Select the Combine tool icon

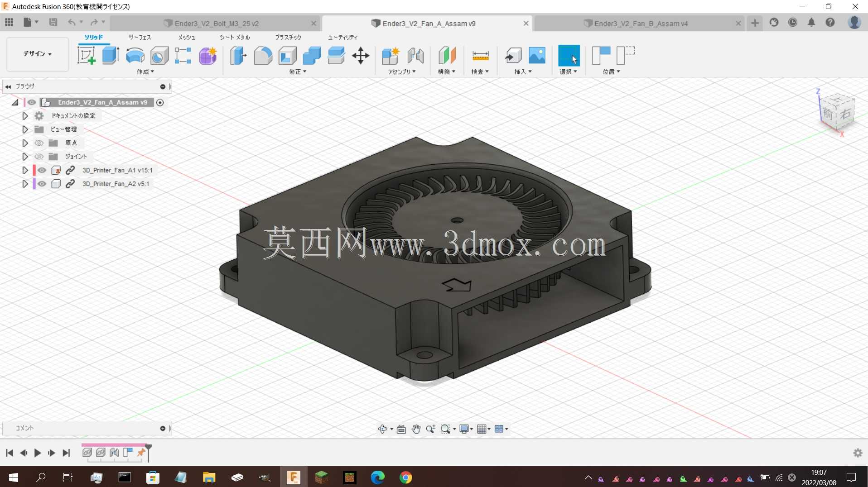[312, 56]
